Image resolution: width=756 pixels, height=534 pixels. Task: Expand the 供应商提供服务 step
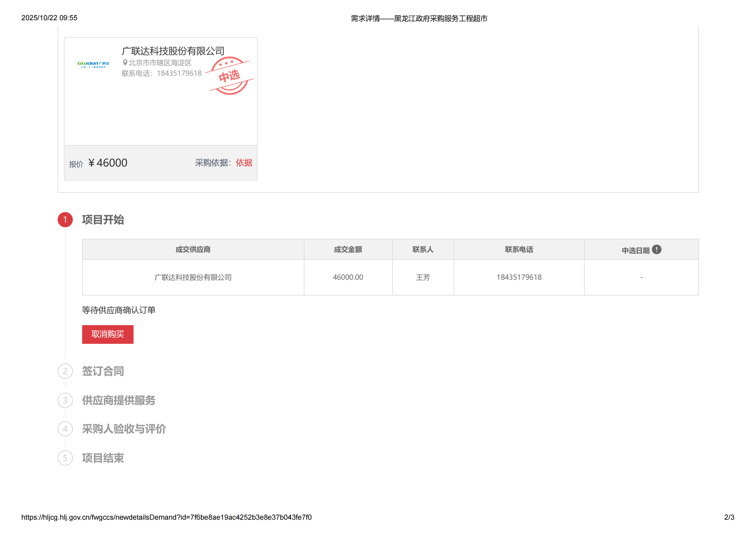118,400
